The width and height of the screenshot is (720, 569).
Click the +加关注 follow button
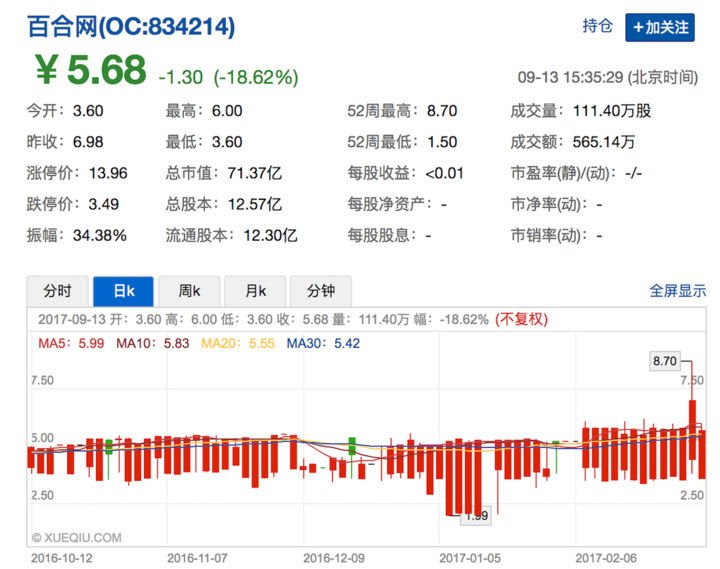tap(659, 28)
